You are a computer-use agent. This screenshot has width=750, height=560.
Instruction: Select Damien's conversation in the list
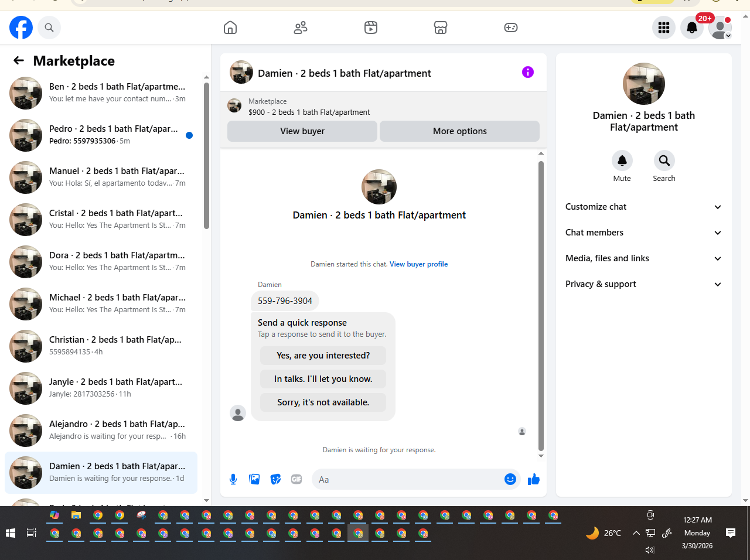click(x=101, y=473)
